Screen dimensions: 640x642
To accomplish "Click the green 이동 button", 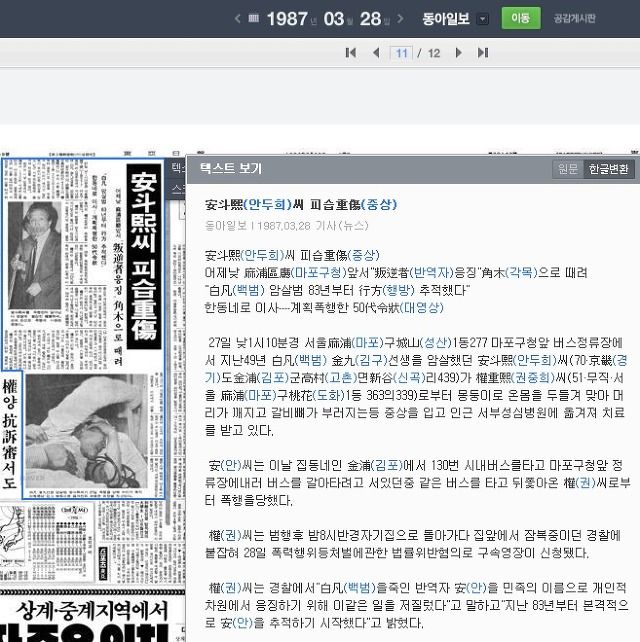I will pyautogui.click(x=521, y=18).
